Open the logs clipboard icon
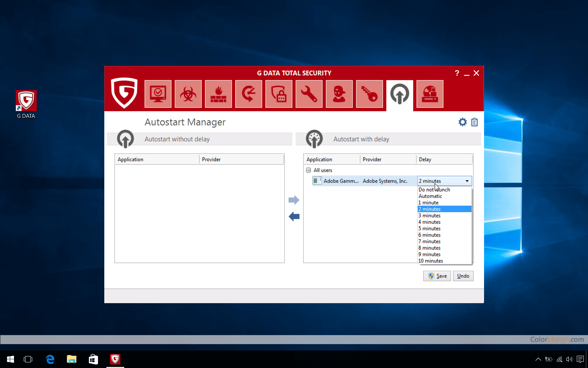Screen dimensions: 588x368 474,122
